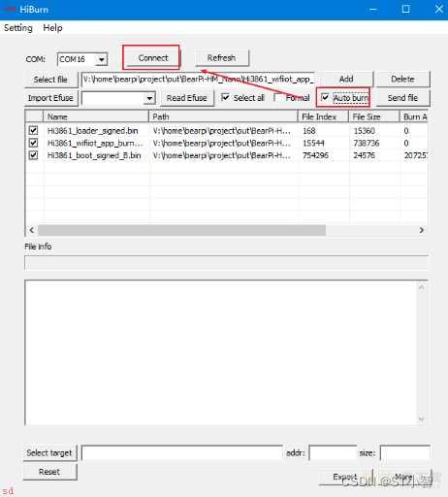
Task: Uncheck Hi3861_boot_signed_B.bin row checkbox
Action: coord(33,155)
